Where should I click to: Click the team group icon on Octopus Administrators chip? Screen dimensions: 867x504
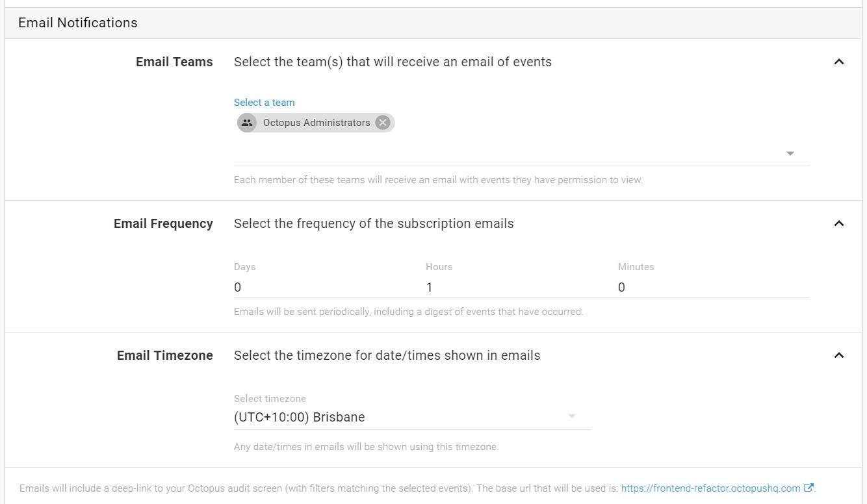pos(246,123)
